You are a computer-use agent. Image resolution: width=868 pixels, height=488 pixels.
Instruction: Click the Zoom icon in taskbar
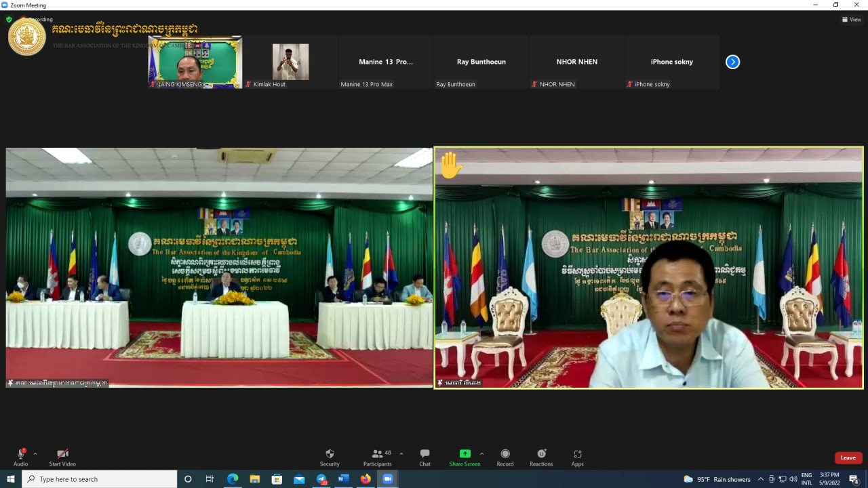388,479
